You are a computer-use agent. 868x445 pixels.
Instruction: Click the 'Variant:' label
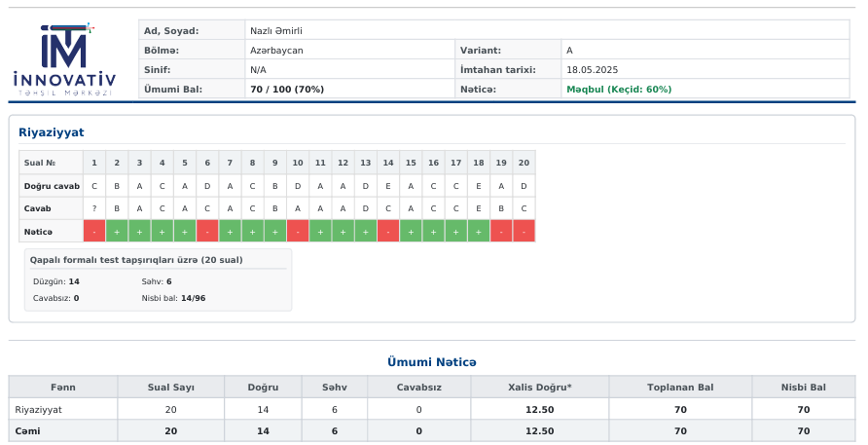481,51
